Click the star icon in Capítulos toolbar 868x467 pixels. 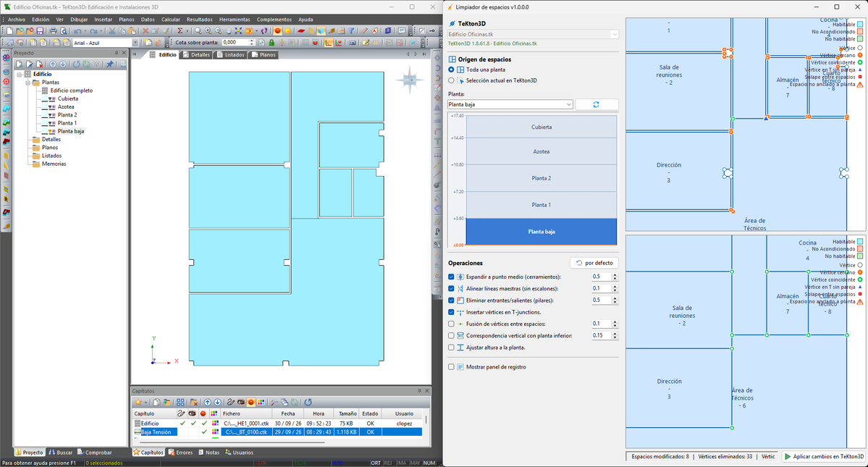click(x=138, y=403)
